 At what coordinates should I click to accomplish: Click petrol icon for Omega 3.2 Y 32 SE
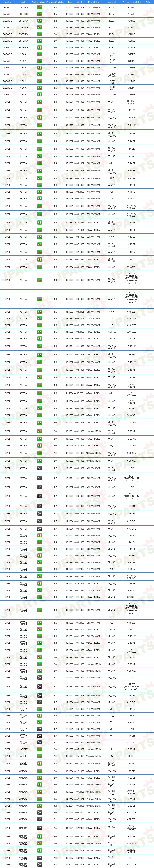39,806
